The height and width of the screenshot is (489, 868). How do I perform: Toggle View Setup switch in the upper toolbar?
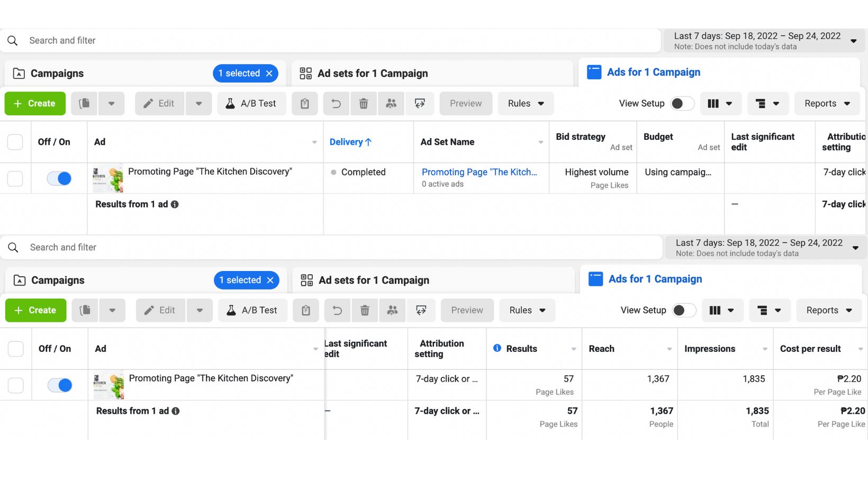(682, 104)
